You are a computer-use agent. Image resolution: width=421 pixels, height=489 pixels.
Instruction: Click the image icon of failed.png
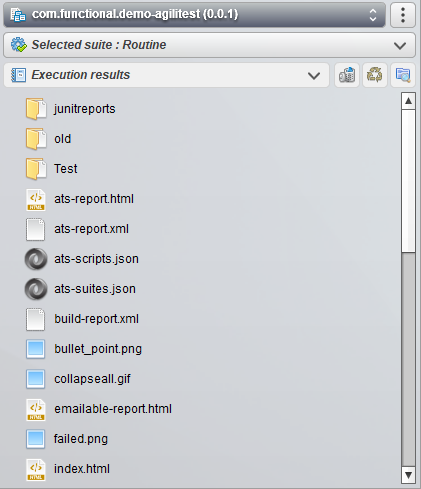[x=35, y=439]
